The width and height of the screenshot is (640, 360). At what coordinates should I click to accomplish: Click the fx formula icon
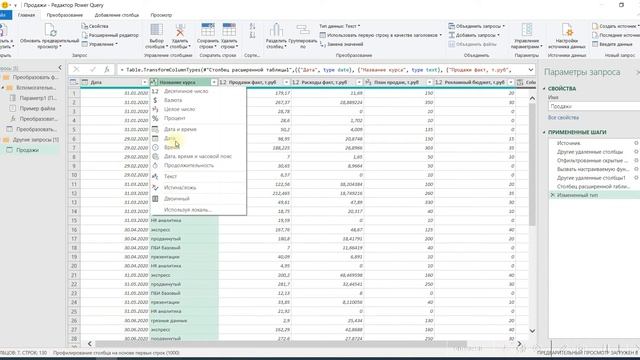point(107,70)
